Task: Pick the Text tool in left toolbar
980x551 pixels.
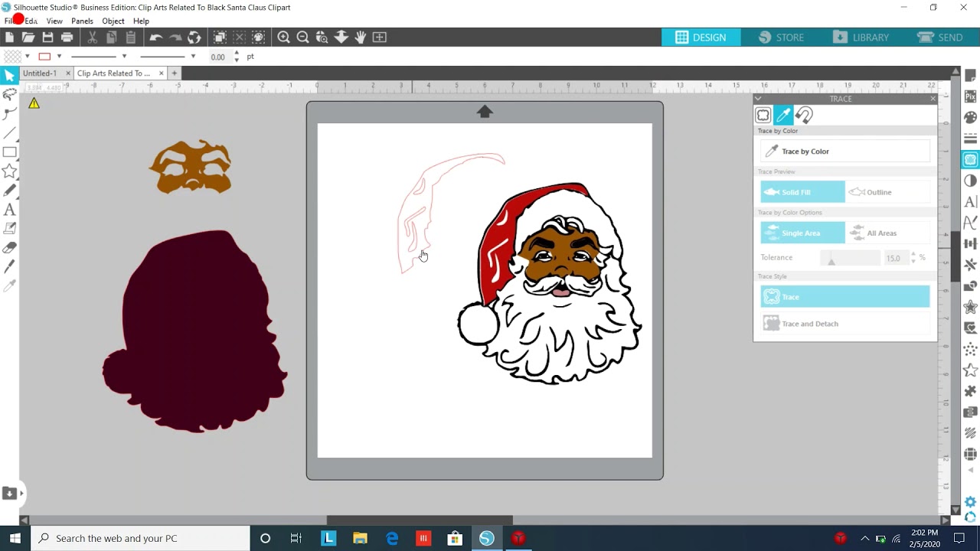Action: 9,209
